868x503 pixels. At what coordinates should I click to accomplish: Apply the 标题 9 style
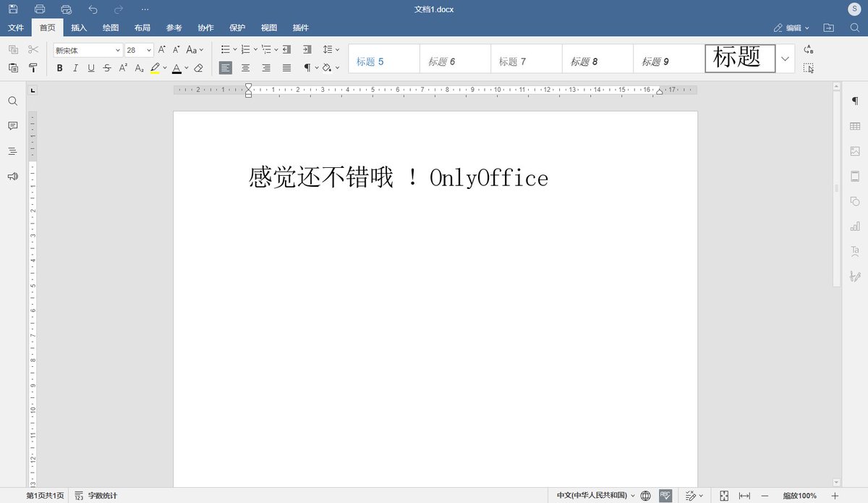click(669, 59)
